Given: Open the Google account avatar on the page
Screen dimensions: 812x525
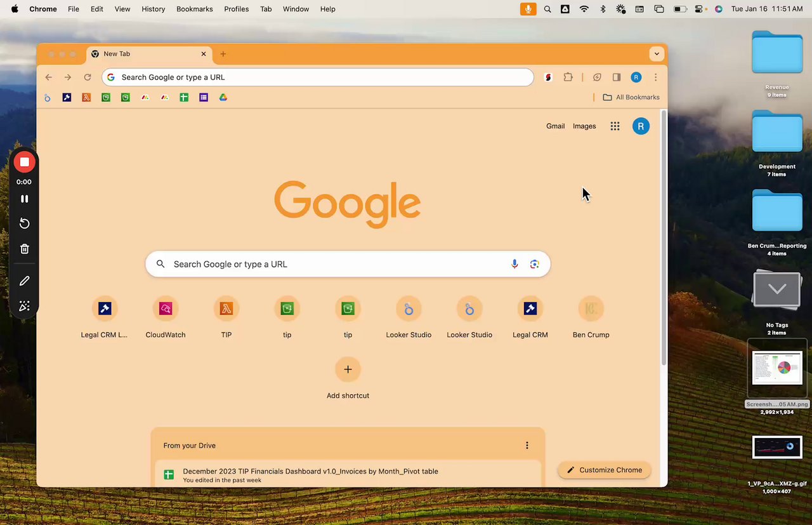Looking at the screenshot, I should (x=641, y=126).
